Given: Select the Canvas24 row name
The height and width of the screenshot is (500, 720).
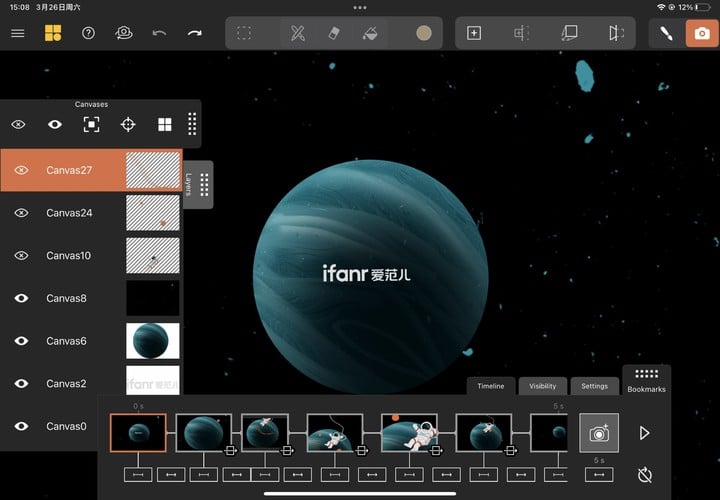Looking at the screenshot, I should pos(69,213).
